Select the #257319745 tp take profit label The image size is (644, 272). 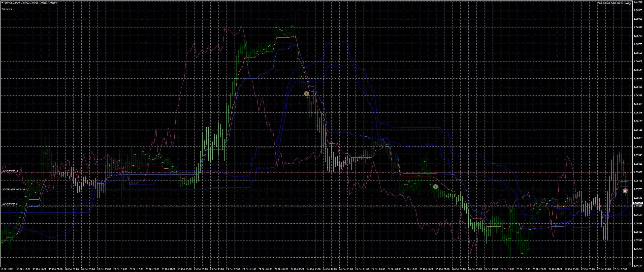[x=10, y=204]
